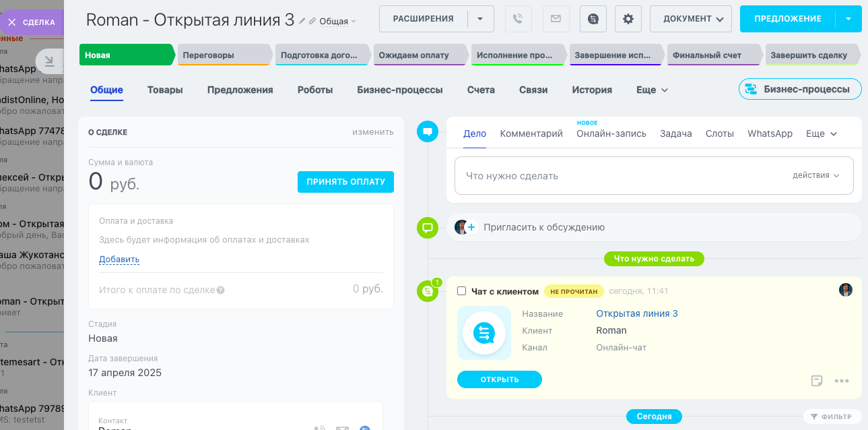Select the Онлайн-запись timeline tab
868x430 pixels.
tap(611, 133)
